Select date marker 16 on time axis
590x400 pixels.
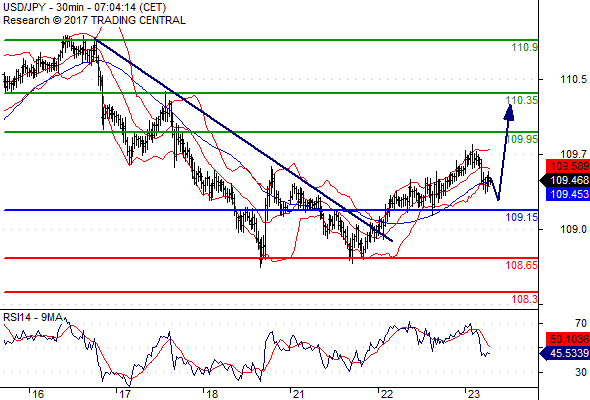(x=38, y=394)
